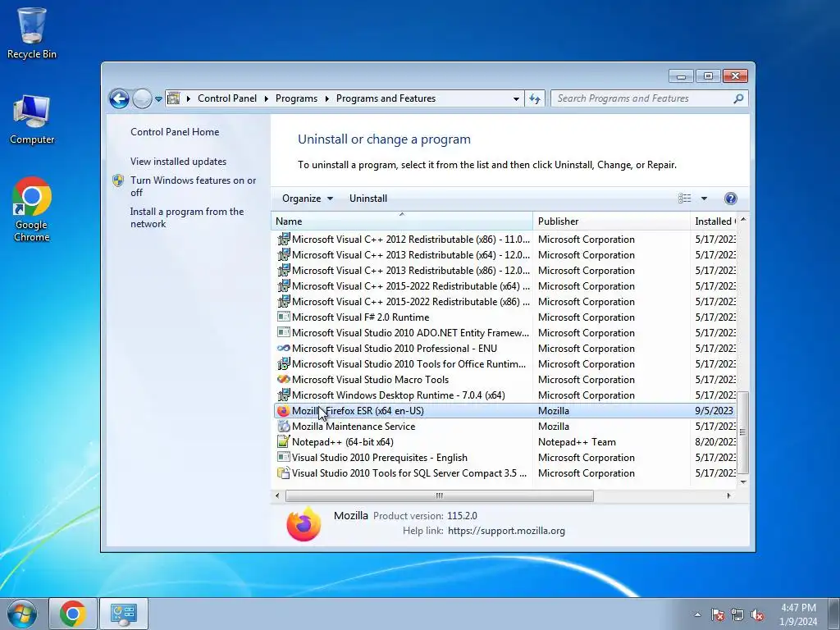
Task: Sort by the Installed On column header
Action: click(714, 221)
